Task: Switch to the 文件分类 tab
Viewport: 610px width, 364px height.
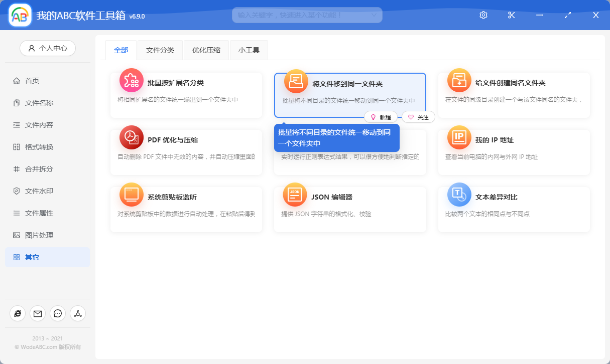Action: 160,50
